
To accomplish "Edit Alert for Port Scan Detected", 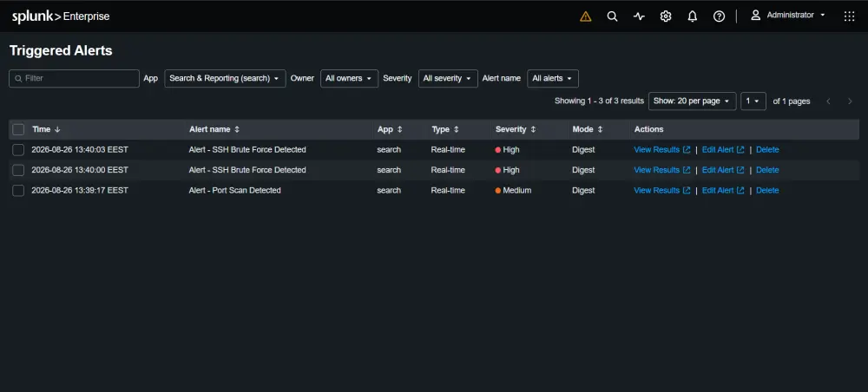I will click(x=723, y=191).
